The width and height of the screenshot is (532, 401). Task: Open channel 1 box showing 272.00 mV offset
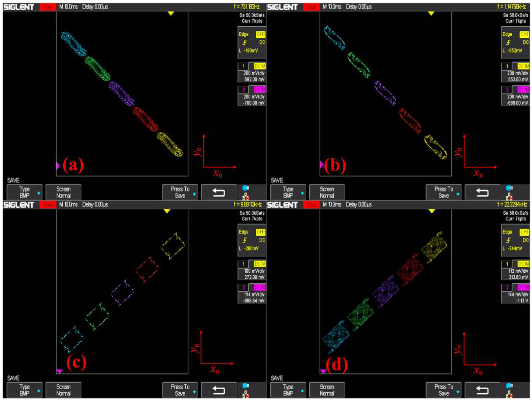(252, 270)
